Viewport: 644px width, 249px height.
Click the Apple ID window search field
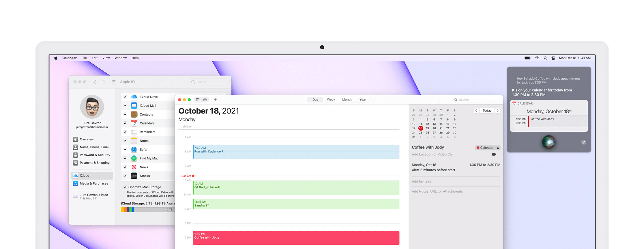(x=209, y=82)
